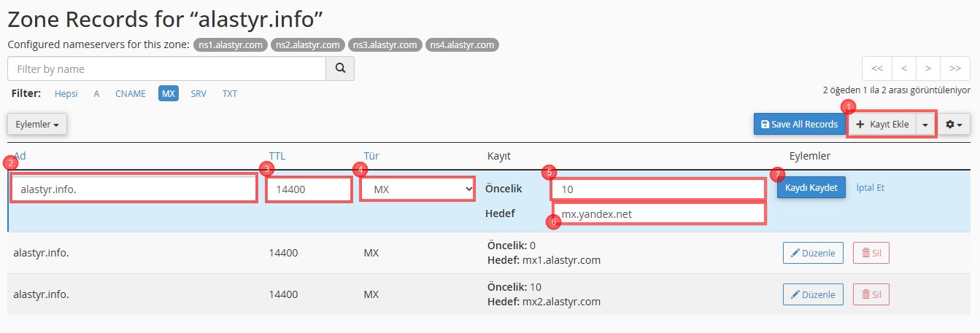Click the Hedef input containing mx.yandex.net
The image size is (980, 333).
(x=657, y=213)
